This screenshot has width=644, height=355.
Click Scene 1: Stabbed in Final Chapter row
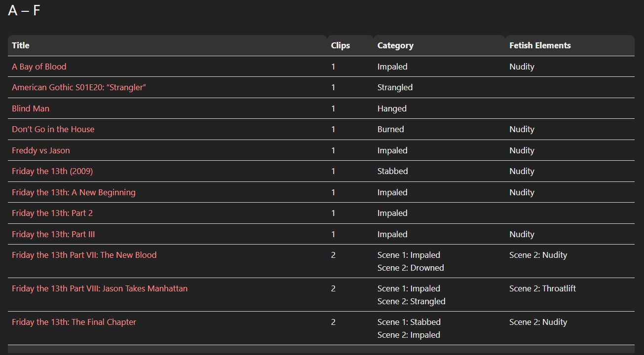tap(409, 322)
